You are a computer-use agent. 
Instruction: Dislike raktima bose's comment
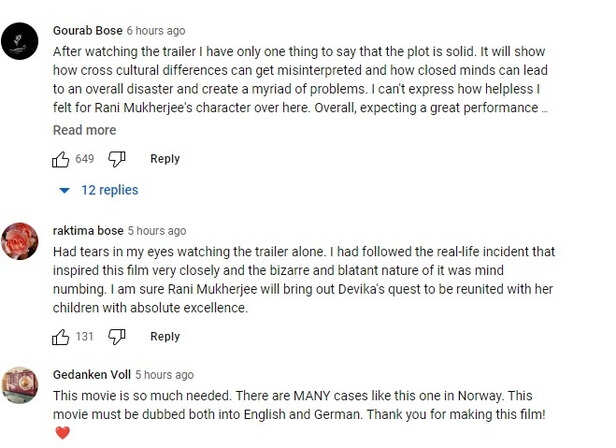point(117,337)
